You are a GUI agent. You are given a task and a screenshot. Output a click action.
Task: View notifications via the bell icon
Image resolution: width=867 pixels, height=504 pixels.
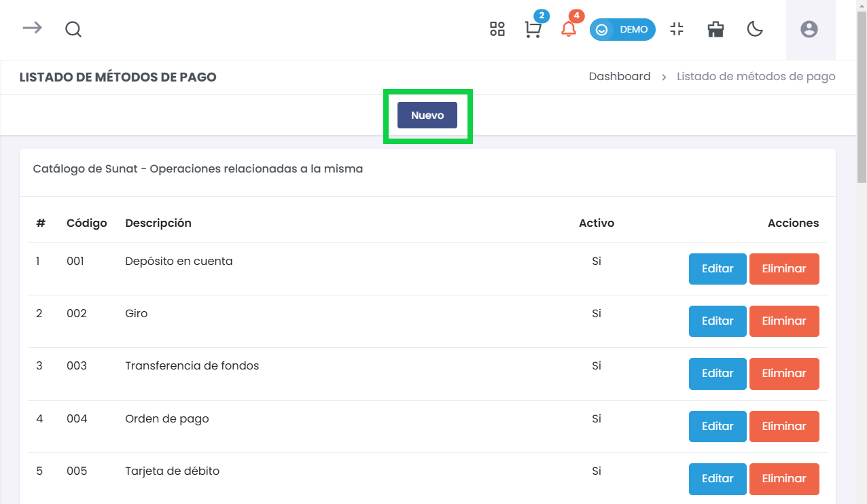(569, 31)
